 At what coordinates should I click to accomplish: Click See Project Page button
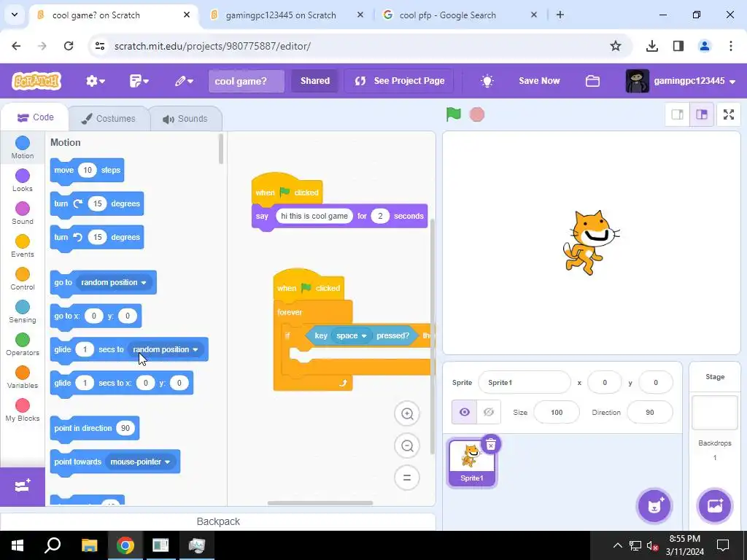tap(399, 80)
